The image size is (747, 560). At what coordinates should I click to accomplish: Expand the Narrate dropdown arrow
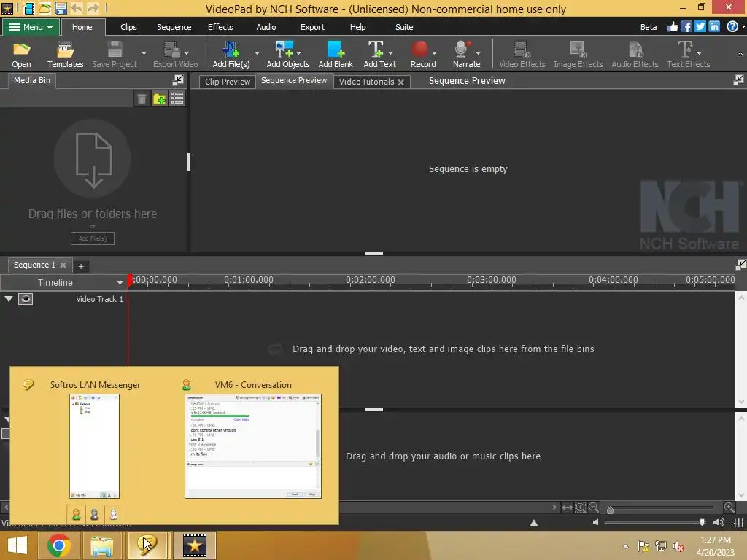478,52
